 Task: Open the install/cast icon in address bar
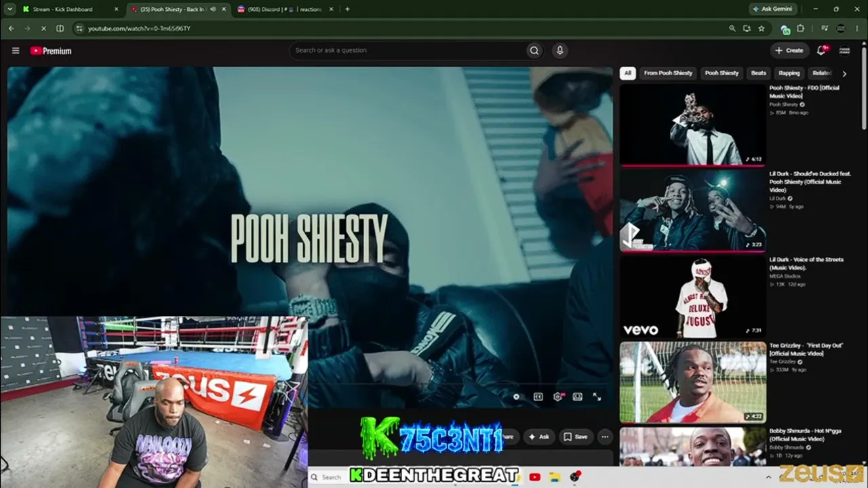point(747,28)
